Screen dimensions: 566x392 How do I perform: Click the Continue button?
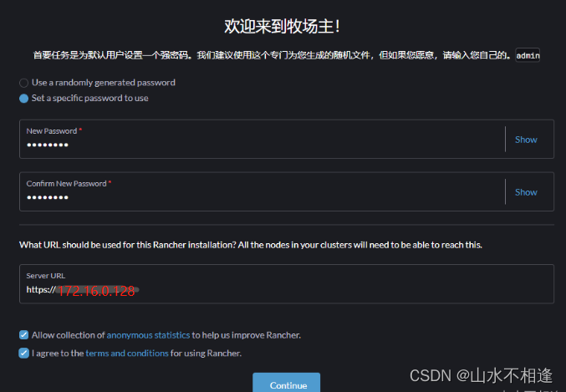[286, 383]
